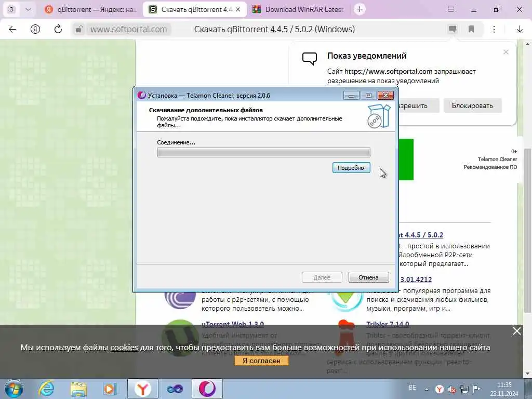Click the Telamon Cleaner installer title icon

point(141,96)
